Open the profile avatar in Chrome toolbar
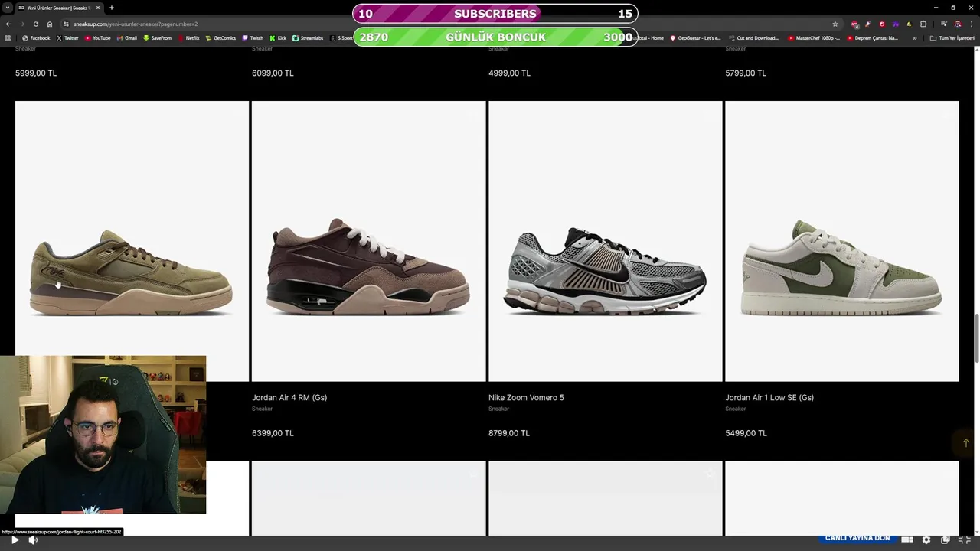 pyautogui.click(x=957, y=24)
